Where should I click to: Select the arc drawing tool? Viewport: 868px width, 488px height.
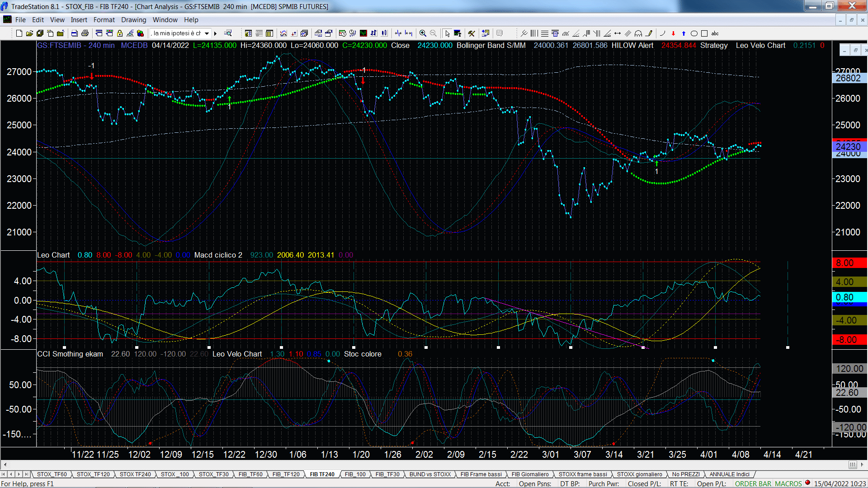click(662, 33)
